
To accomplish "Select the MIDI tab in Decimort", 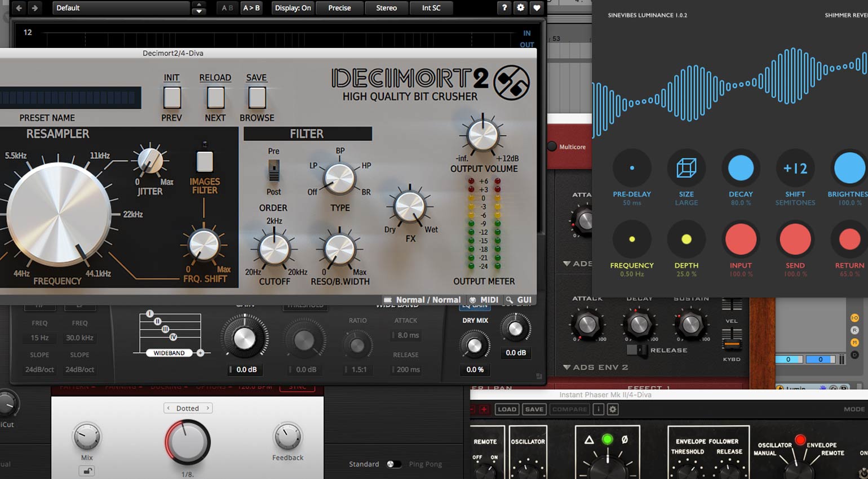I will click(484, 300).
